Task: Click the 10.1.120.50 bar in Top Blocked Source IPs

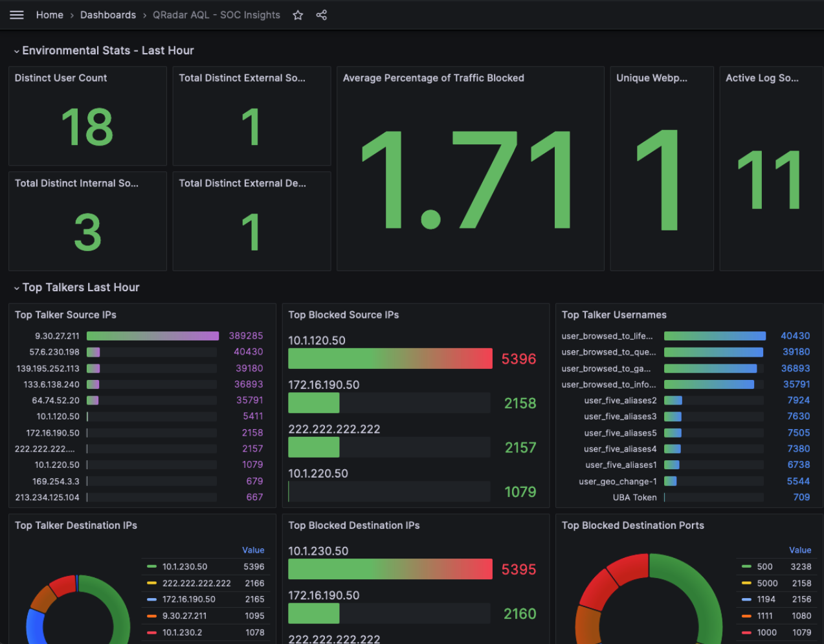Action: click(390, 359)
